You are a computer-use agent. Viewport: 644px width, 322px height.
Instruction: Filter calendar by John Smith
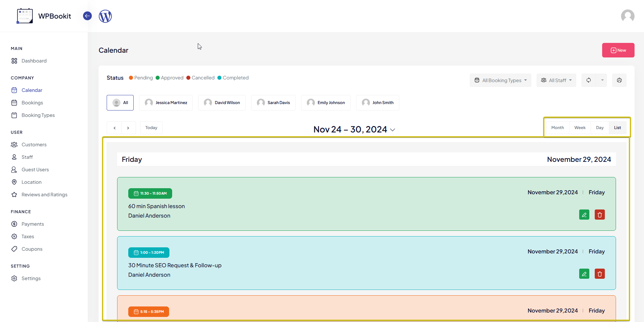[377, 103]
